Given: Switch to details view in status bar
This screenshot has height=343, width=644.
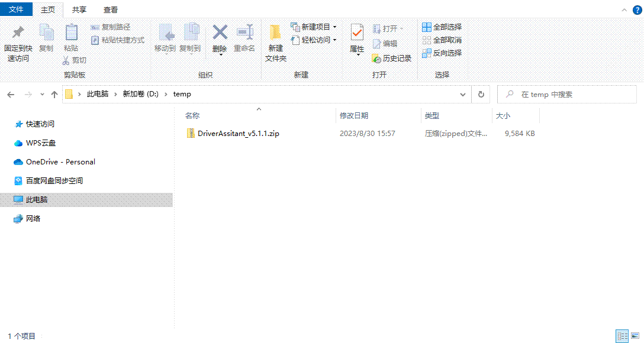Looking at the screenshot, I should pyautogui.click(x=622, y=336).
